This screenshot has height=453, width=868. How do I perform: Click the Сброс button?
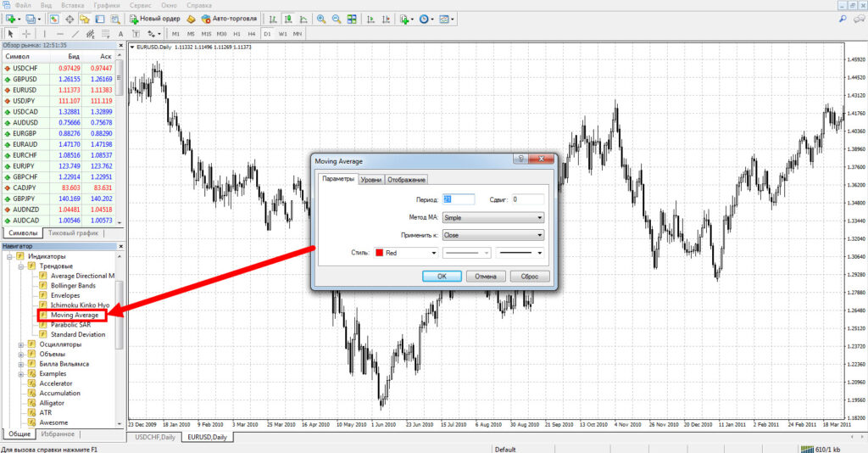click(530, 276)
